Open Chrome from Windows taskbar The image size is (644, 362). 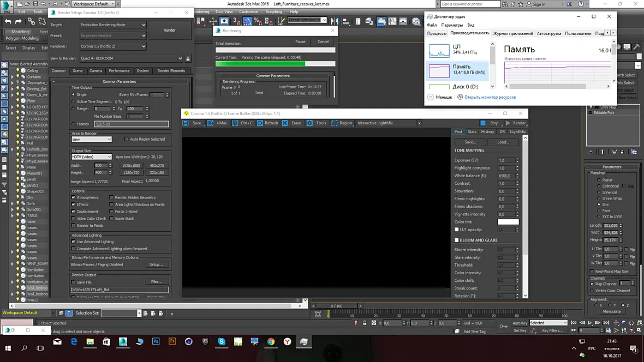[x=271, y=341]
